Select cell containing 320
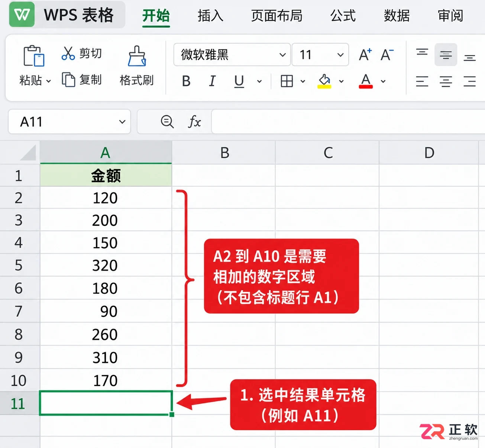This screenshot has width=485, height=448. coord(106,266)
